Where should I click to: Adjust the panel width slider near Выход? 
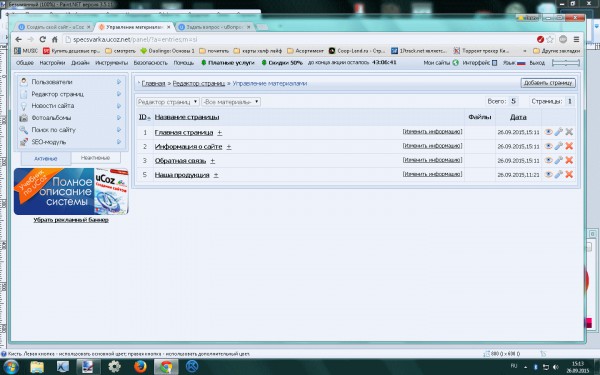pos(566,63)
